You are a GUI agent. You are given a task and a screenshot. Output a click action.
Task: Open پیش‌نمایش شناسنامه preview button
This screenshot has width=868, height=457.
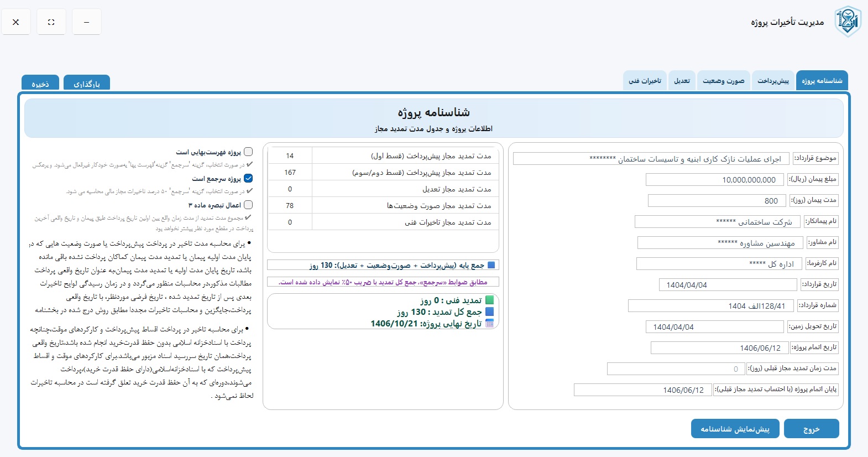[735, 429]
